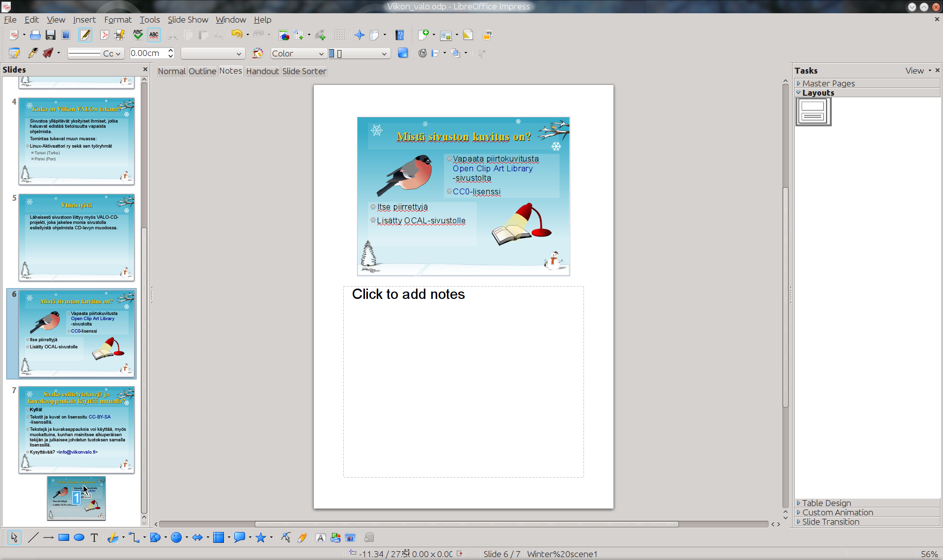Image resolution: width=943 pixels, height=560 pixels.
Task: Toggle the Glue Points tool
Action: click(302, 537)
